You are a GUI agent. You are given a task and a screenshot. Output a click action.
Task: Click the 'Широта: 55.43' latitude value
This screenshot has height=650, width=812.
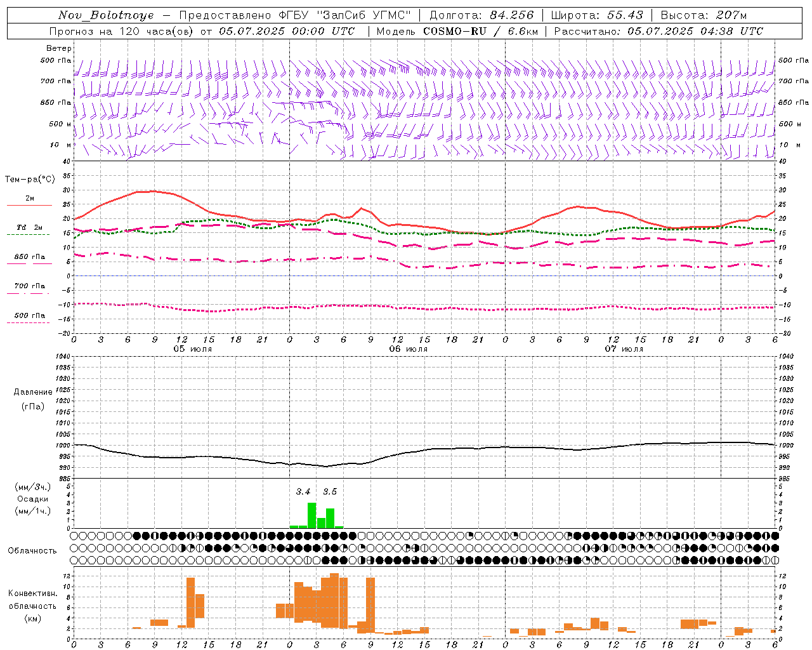pyautogui.click(x=597, y=15)
